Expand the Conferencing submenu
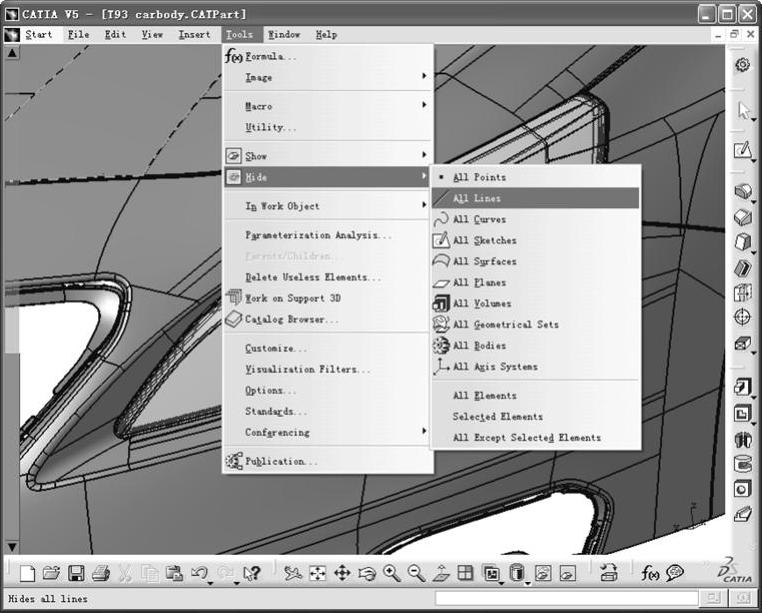762x613 pixels. 329,432
